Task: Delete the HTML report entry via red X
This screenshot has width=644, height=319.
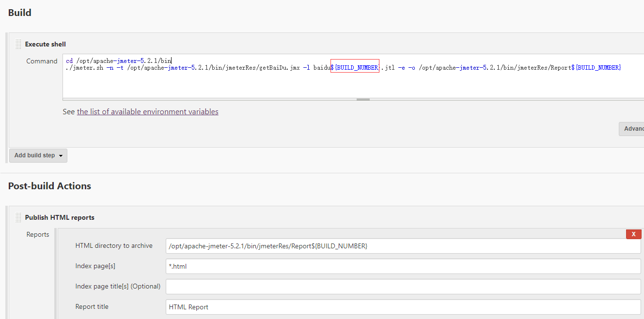Action: [633, 234]
